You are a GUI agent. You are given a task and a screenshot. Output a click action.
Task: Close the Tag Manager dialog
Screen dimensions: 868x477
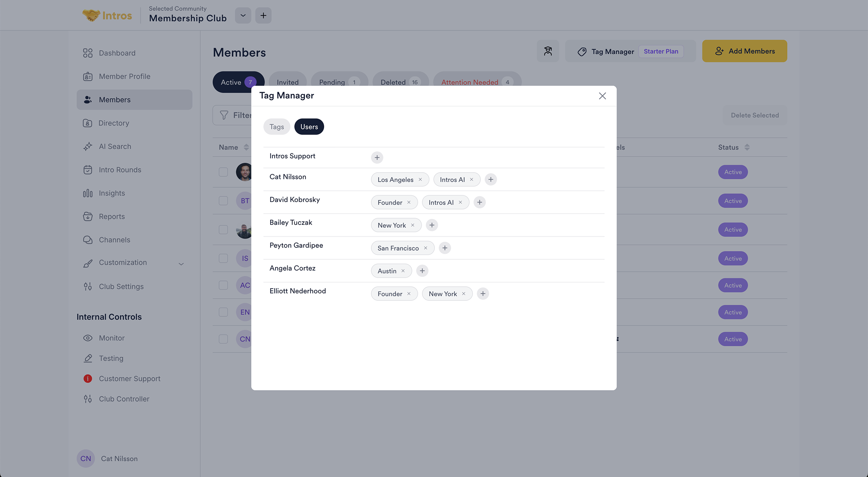point(602,96)
